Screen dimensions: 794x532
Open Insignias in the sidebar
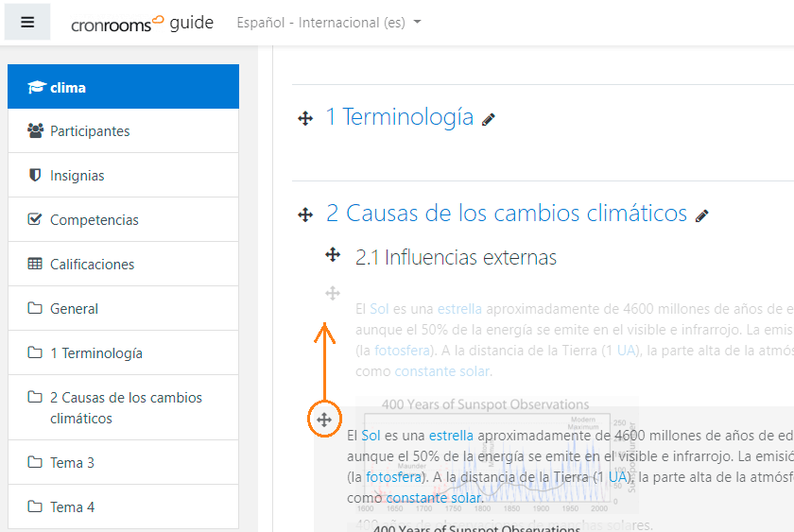[123, 175]
